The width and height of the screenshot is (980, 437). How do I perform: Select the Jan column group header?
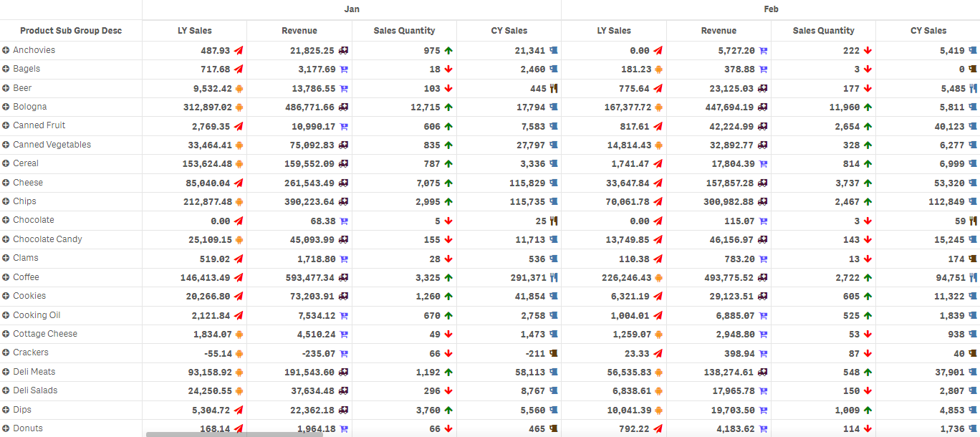coord(351,9)
